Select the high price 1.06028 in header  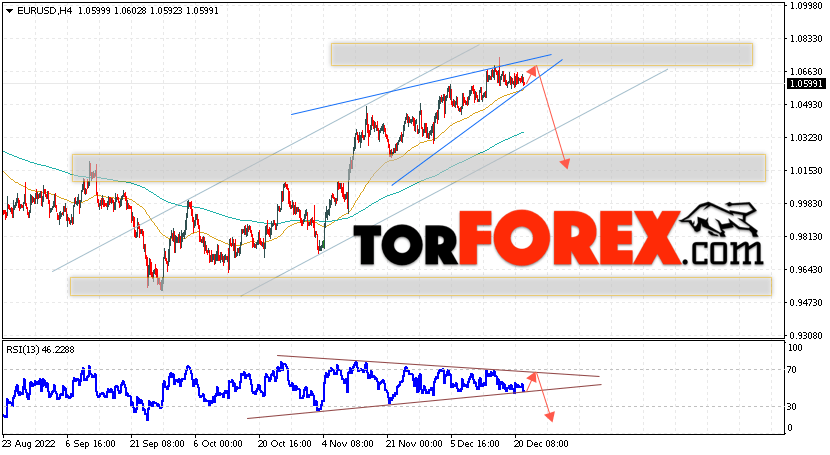point(130,11)
